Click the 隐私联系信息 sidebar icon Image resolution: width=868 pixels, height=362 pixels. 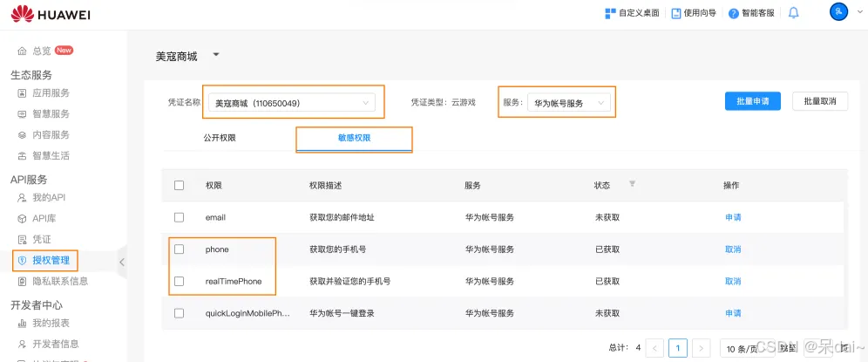point(22,281)
